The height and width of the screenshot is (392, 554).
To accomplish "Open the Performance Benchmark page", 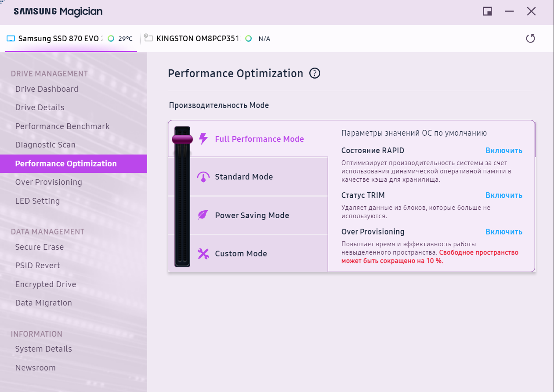I will click(62, 126).
